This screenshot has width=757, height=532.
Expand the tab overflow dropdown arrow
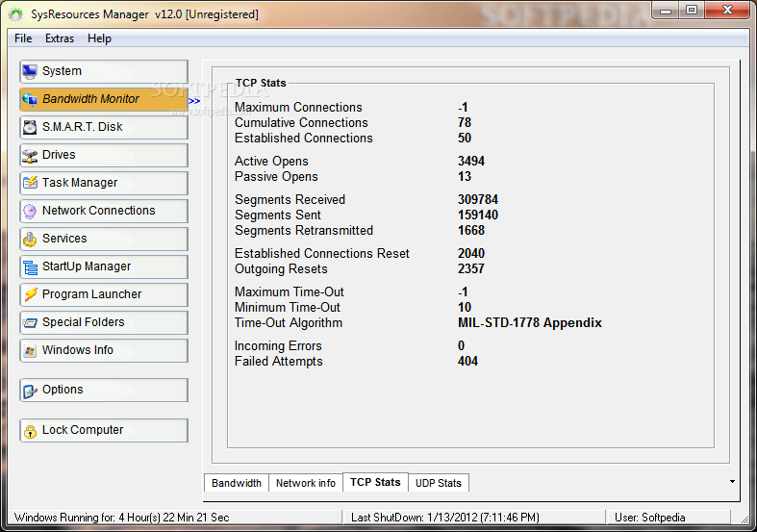[732, 481]
